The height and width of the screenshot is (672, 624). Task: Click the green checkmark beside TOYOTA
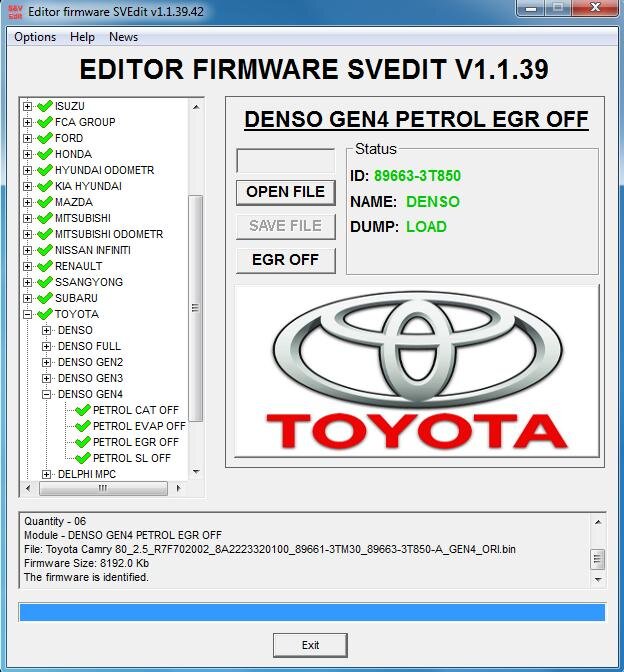(x=45, y=314)
